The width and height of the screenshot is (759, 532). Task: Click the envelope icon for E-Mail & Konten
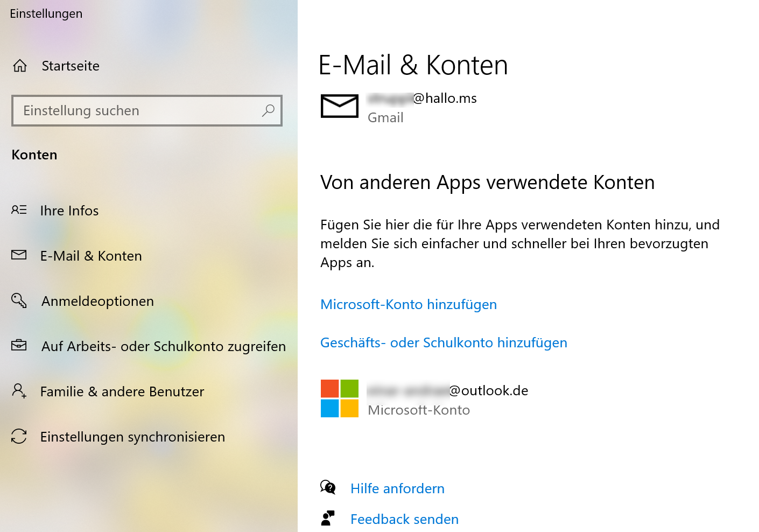coord(19,255)
